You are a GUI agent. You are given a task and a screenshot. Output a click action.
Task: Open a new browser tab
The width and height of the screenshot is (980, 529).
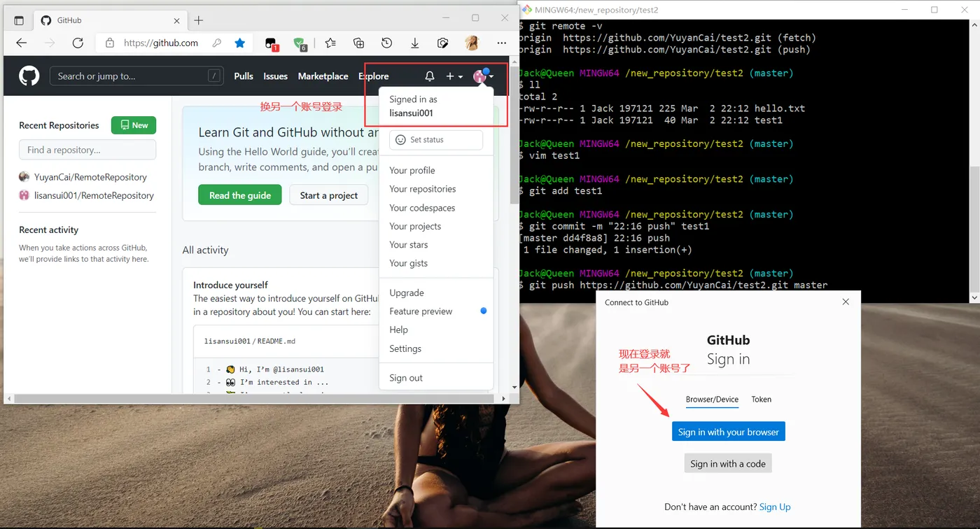[199, 20]
